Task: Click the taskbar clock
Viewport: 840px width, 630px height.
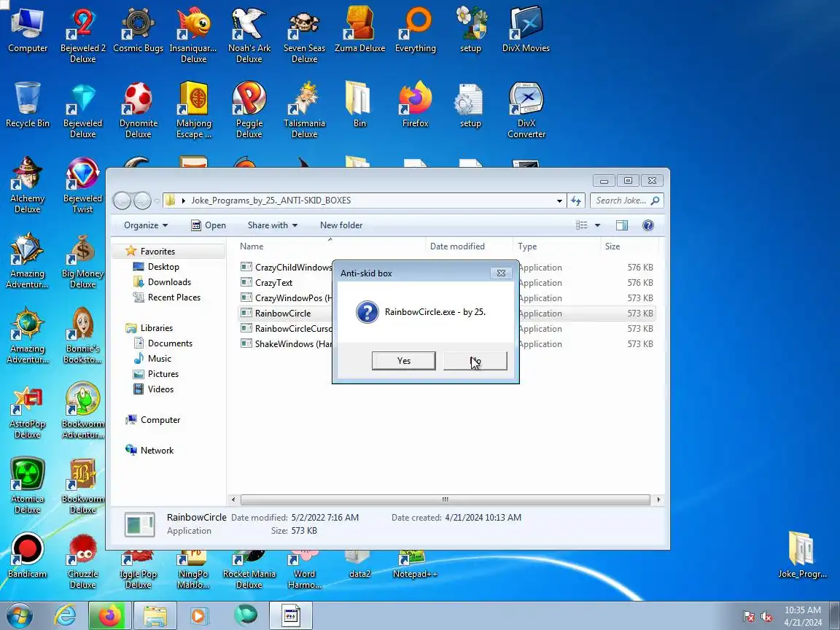Action: point(803,616)
